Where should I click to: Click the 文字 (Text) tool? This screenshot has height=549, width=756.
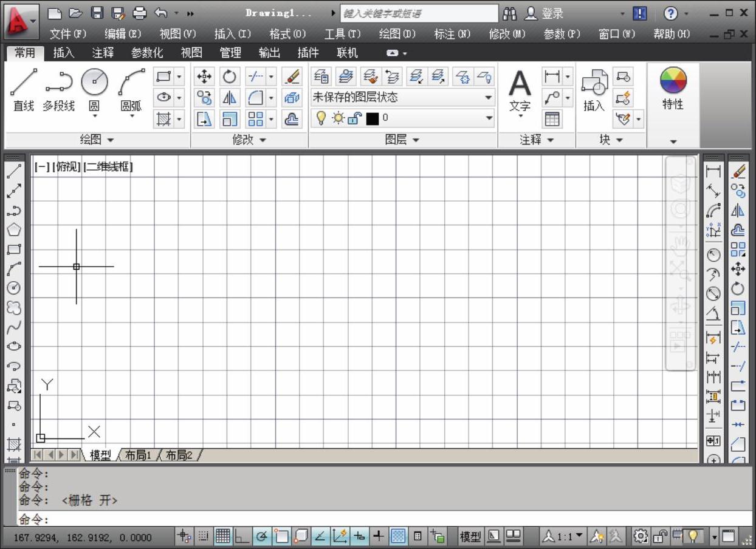[520, 90]
